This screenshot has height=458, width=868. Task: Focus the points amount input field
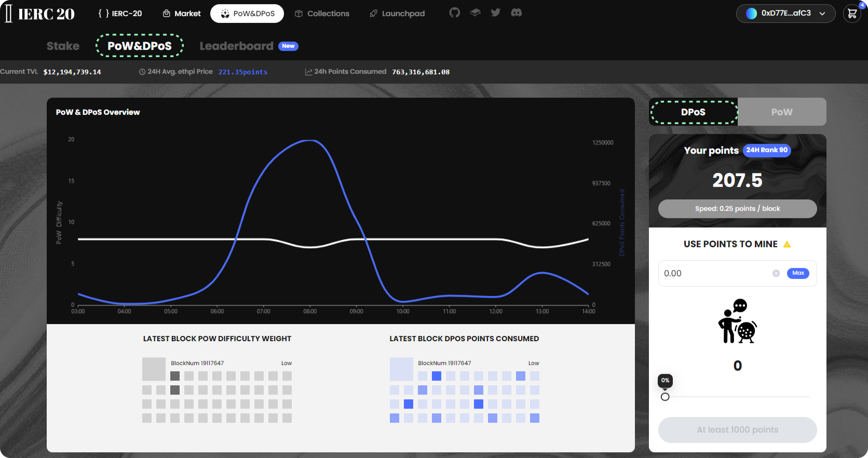[x=714, y=274]
